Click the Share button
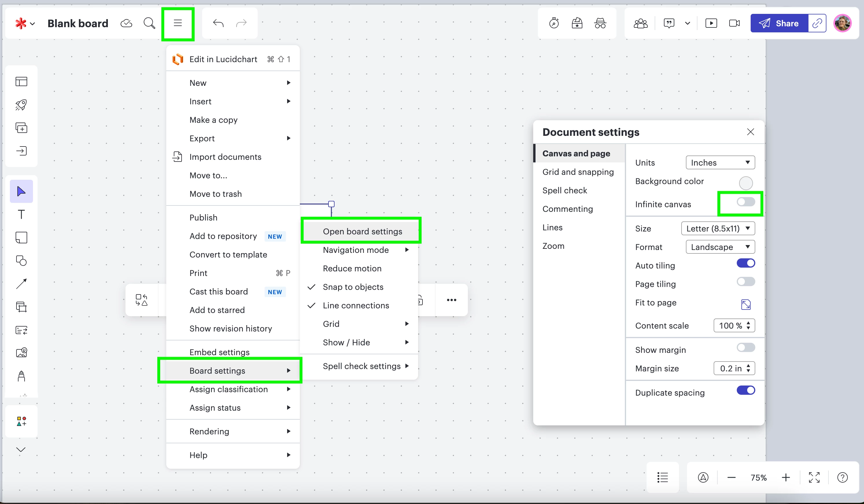Image resolution: width=864 pixels, height=504 pixels. click(779, 23)
